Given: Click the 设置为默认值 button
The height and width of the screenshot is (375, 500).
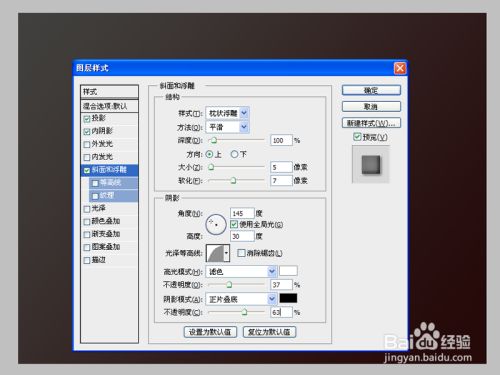Looking at the screenshot, I should [210, 332].
